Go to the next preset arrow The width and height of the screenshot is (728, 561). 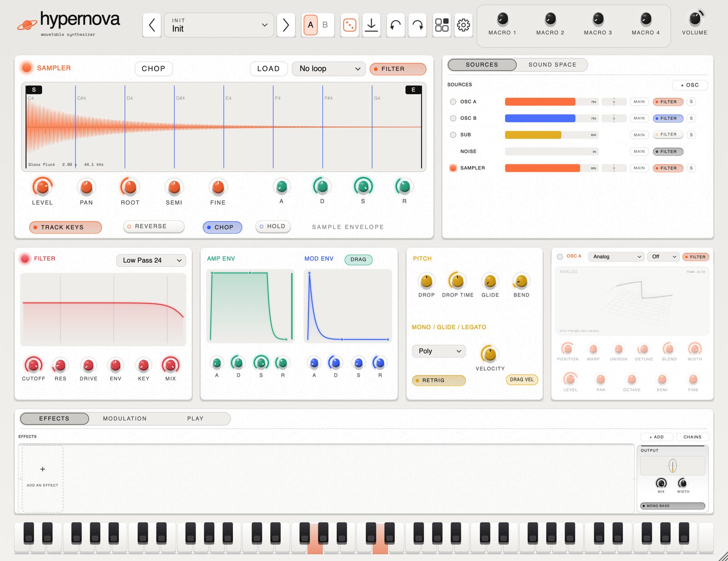pos(286,25)
